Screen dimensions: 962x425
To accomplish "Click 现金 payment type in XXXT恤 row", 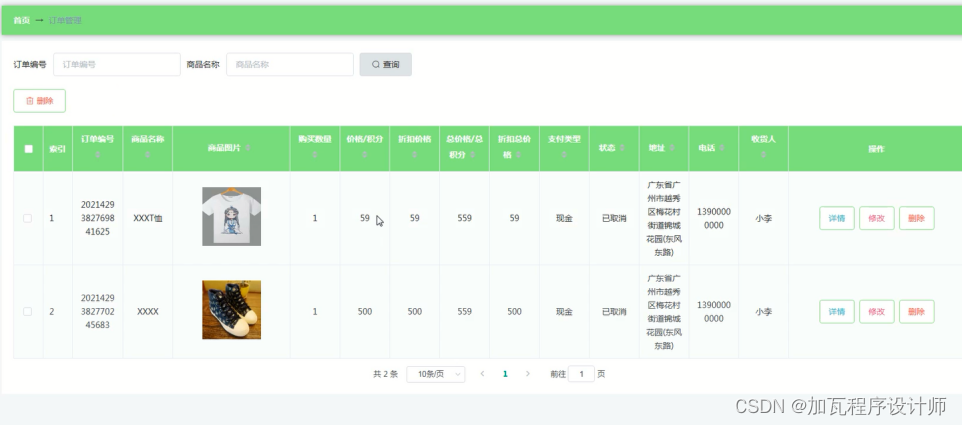I will click(564, 218).
